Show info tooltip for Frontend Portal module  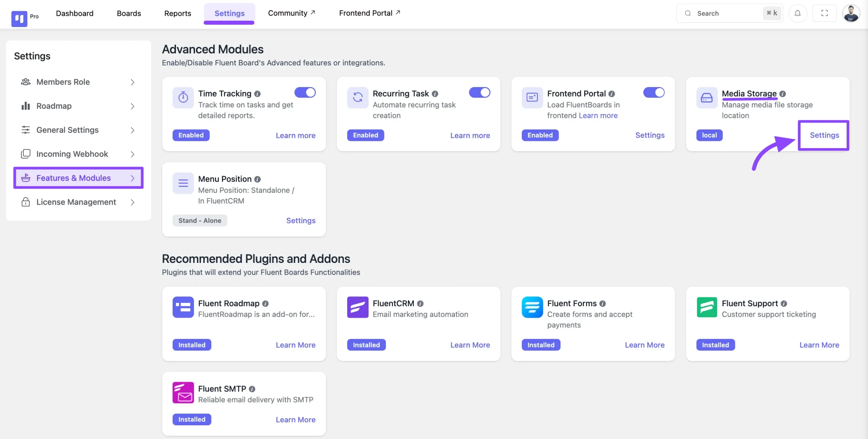[611, 94]
